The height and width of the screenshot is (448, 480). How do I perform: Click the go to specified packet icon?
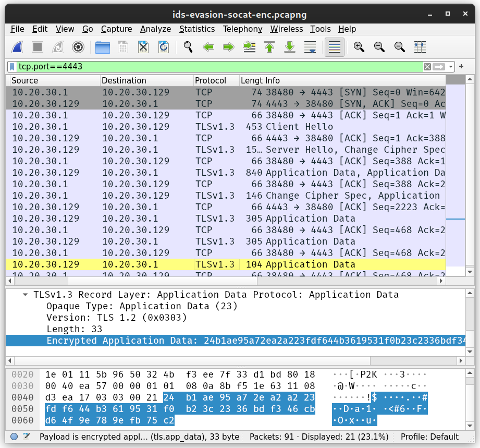249,47
